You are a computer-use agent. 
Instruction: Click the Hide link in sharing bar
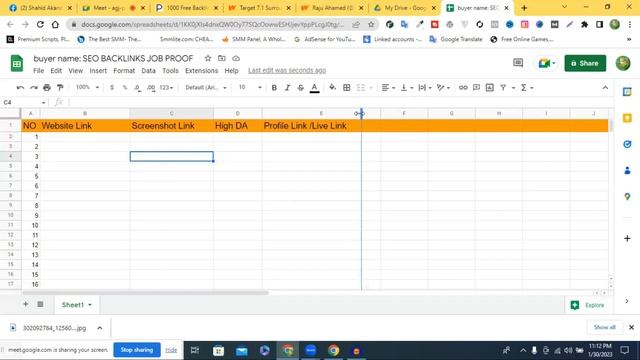pos(171,350)
